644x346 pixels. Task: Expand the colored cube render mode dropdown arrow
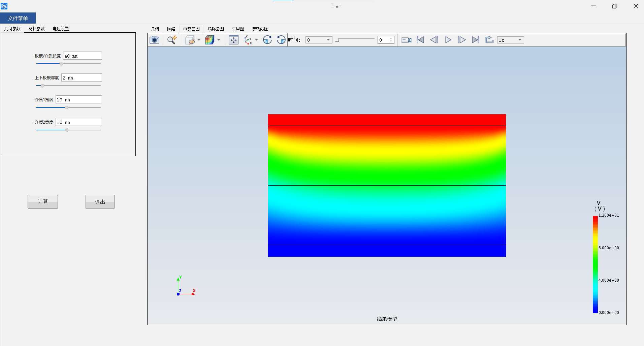pos(219,40)
